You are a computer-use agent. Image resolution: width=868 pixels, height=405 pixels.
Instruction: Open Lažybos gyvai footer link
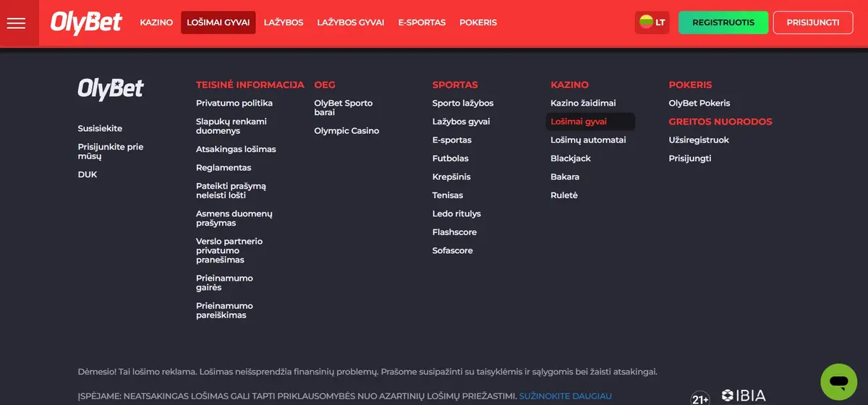461,121
